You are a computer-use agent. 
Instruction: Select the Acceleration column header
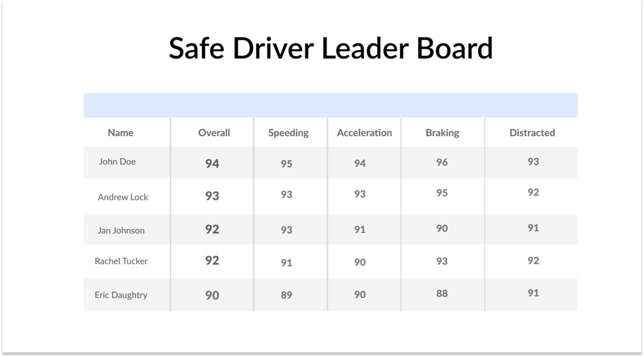(364, 132)
